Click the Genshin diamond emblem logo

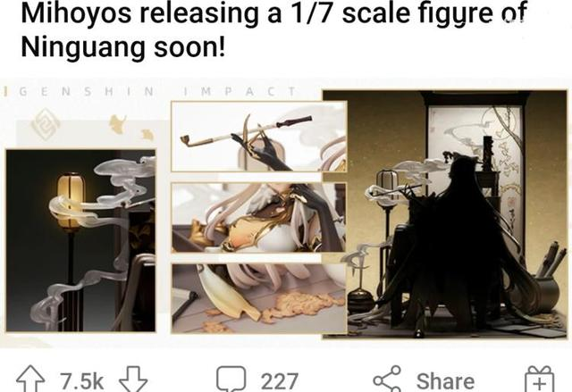click(x=46, y=124)
